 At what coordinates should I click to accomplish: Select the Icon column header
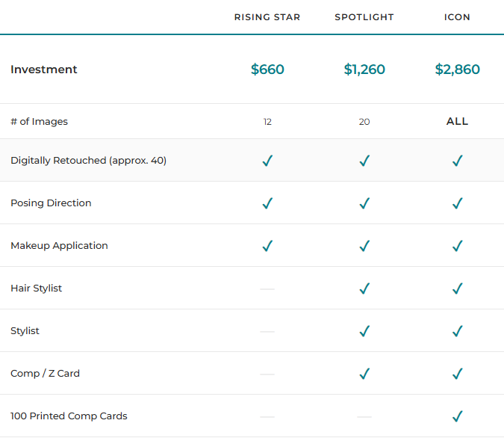tap(458, 17)
